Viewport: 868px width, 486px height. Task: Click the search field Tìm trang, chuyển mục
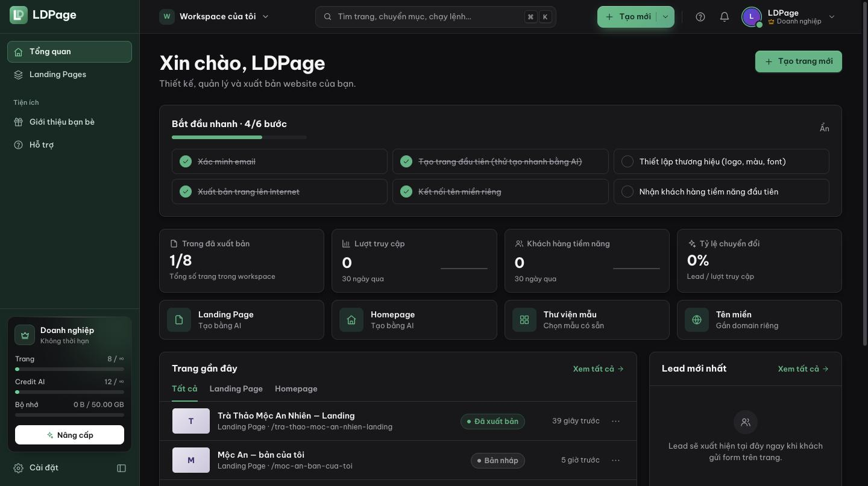436,17
